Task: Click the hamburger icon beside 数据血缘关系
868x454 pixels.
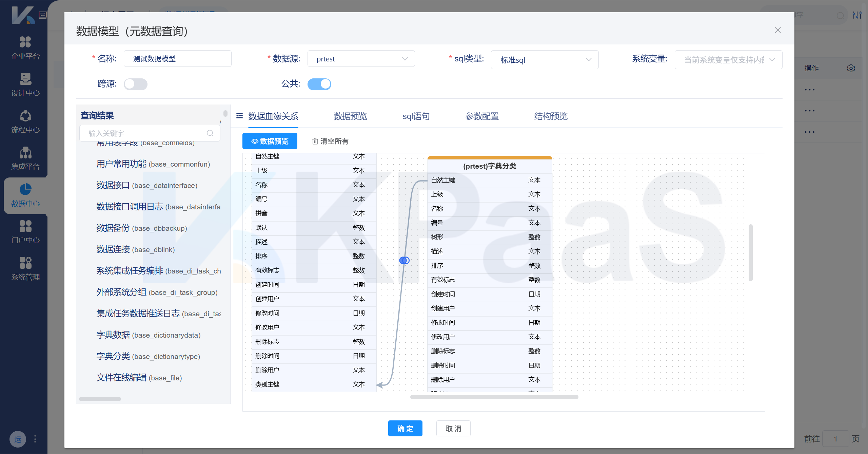Action: click(x=239, y=116)
